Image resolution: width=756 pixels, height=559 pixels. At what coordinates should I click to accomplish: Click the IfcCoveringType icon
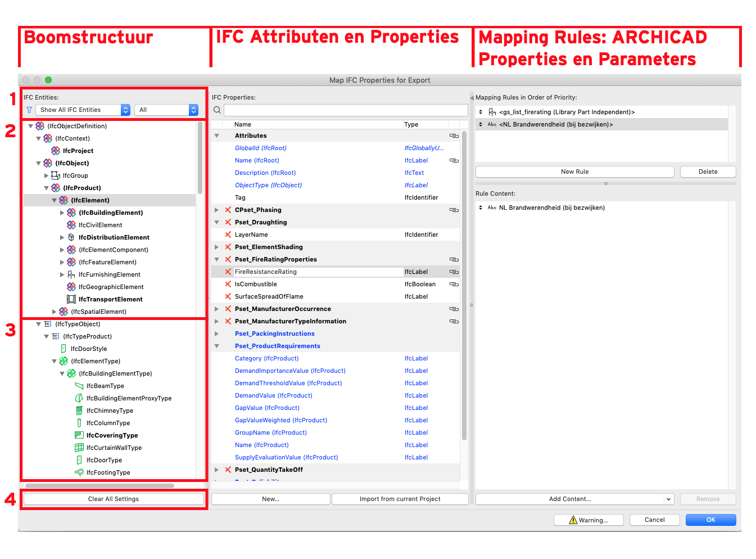(x=79, y=435)
